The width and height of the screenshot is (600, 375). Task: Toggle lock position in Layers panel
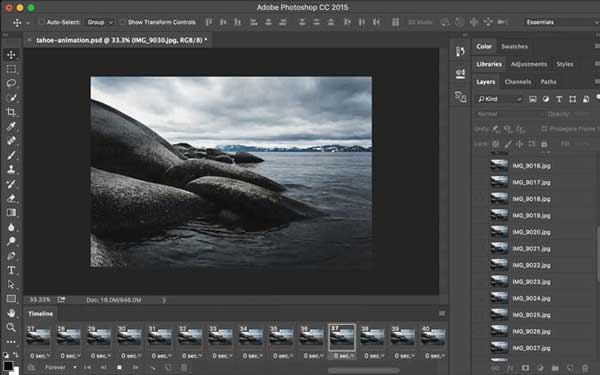(x=519, y=144)
